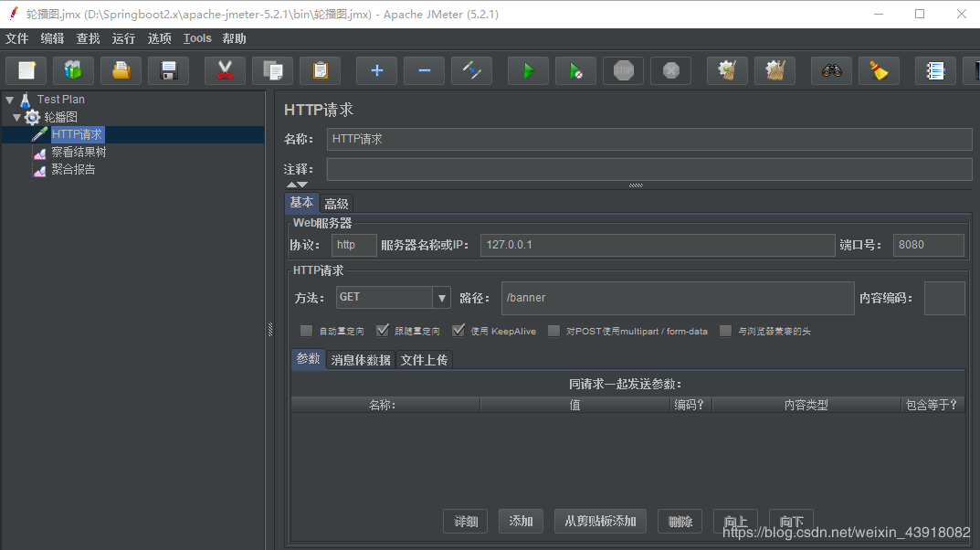Viewport: 980px width, 550px height.
Task: Open the 运行 menu
Action: click(123, 38)
